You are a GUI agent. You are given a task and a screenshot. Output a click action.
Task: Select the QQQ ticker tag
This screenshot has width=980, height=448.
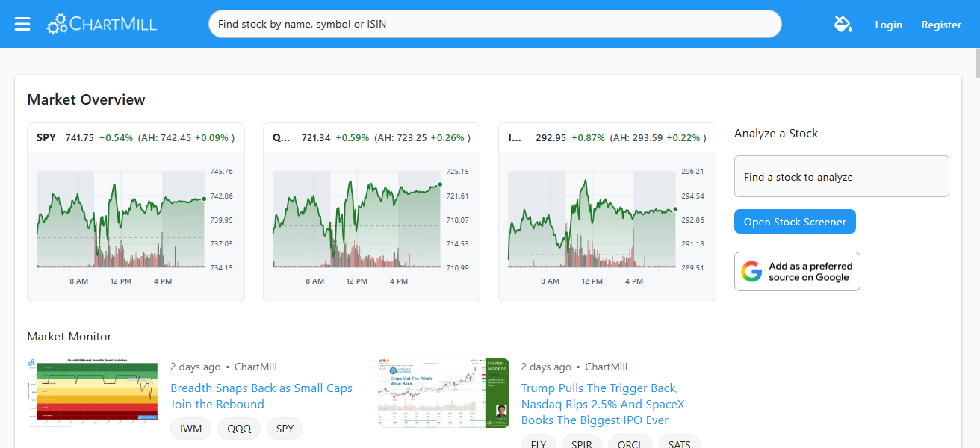click(x=239, y=429)
